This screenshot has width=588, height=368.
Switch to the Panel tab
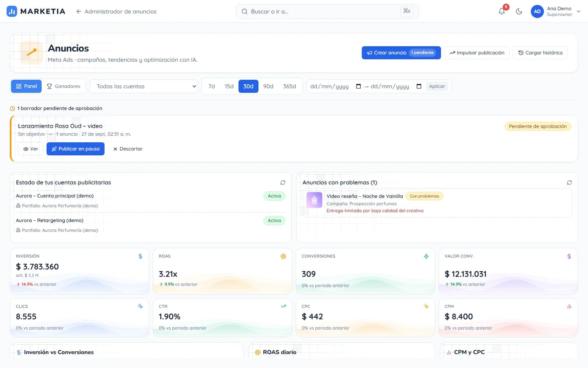[26, 86]
